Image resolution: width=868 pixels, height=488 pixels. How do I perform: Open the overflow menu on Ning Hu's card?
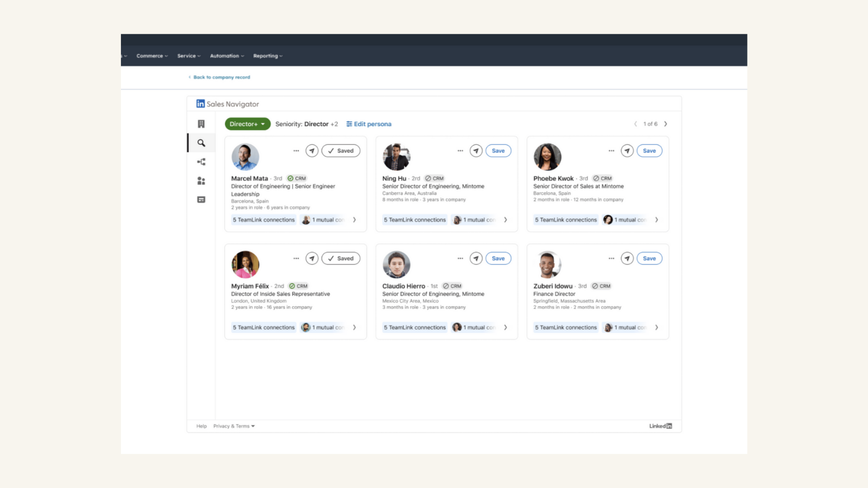click(x=460, y=150)
